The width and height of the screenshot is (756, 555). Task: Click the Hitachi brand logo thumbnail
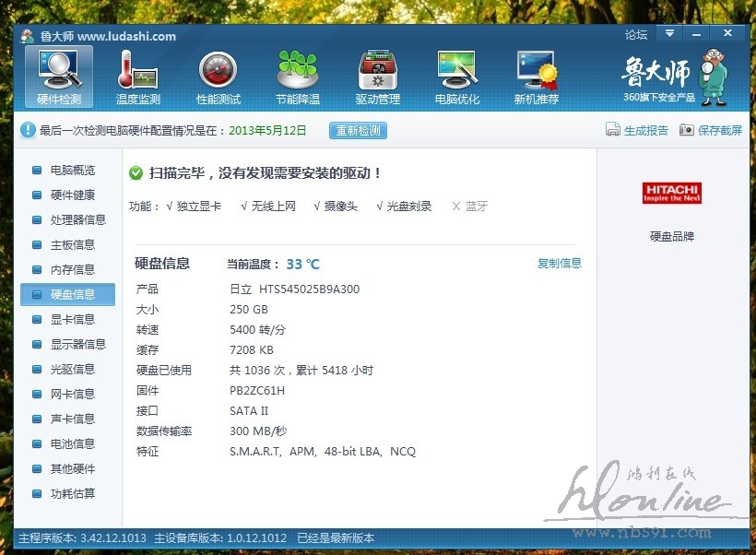coord(671,194)
